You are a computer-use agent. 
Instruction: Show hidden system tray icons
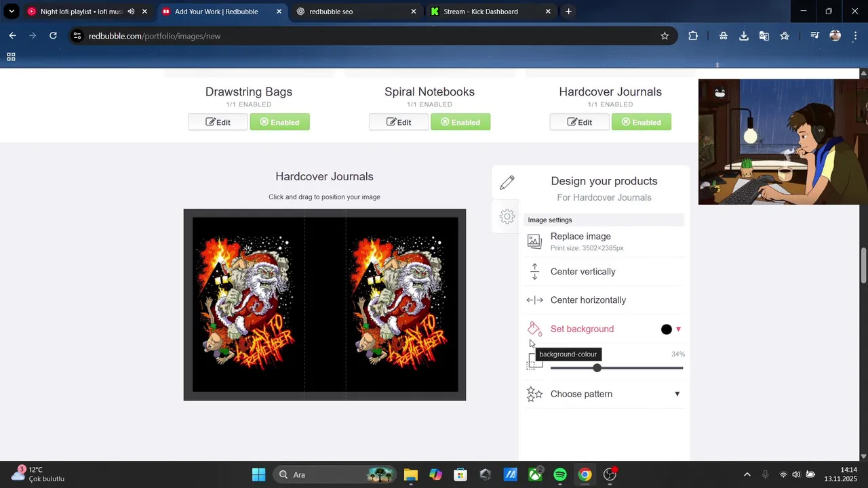[x=747, y=474]
